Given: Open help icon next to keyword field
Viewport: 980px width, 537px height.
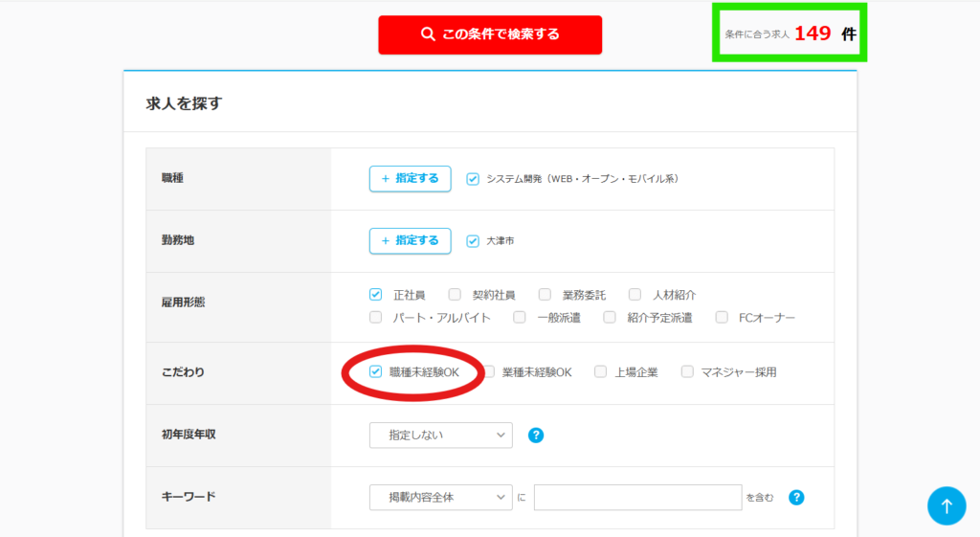Looking at the screenshot, I should [795, 498].
